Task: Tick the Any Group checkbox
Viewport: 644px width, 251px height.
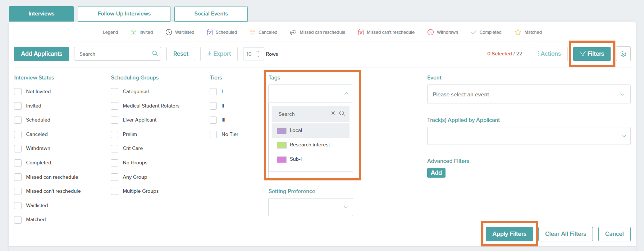Action: point(114,177)
